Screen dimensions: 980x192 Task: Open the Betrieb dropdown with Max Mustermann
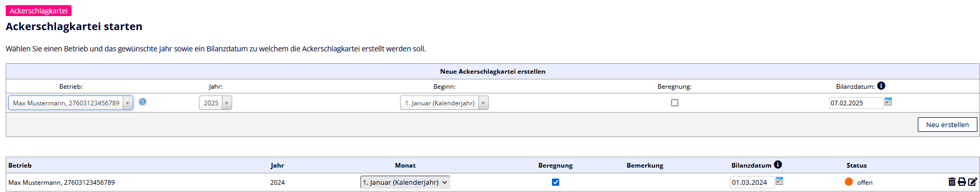click(70, 103)
